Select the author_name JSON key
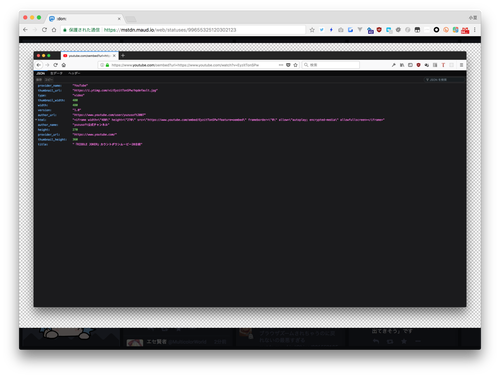Viewport: 500px width, 377px height. point(48,125)
